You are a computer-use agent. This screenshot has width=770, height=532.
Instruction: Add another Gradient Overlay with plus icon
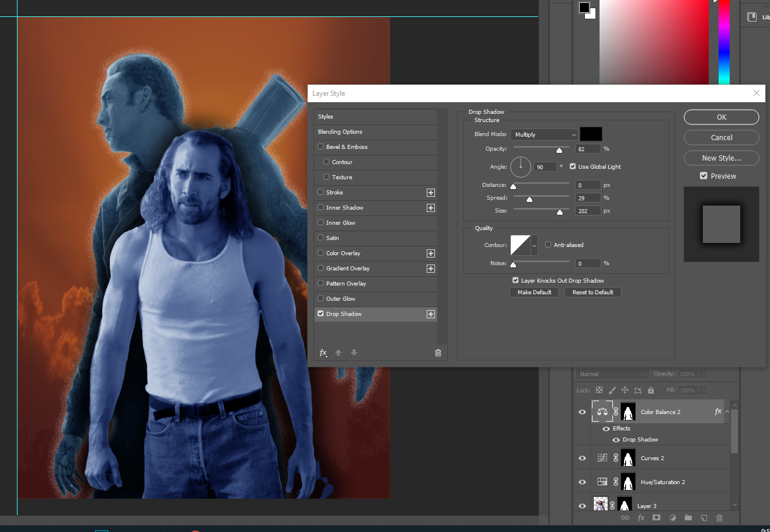pos(431,269)
